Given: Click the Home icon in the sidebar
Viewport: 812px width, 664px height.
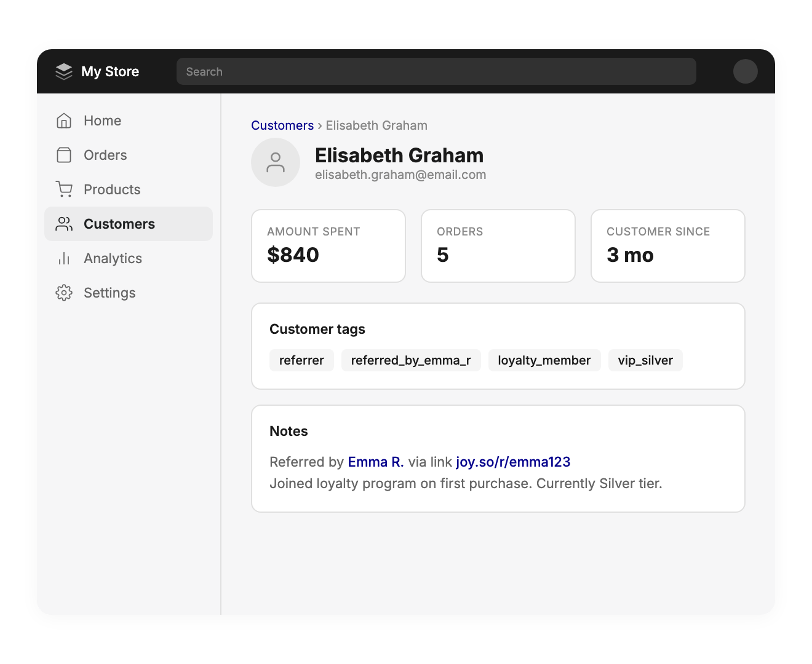Looking at the screenshot, I should (65, 121).
